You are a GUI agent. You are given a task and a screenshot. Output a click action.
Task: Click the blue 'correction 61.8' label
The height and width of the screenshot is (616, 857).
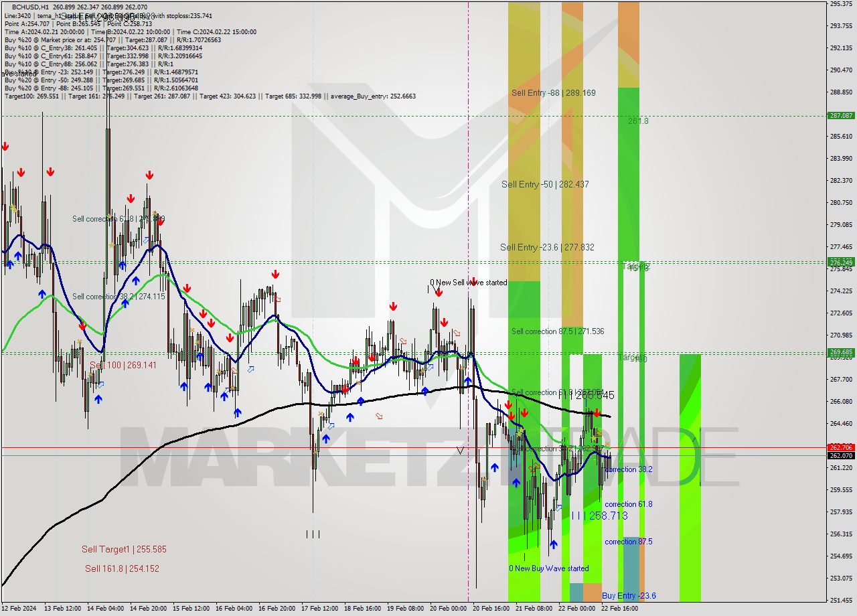coord(628,504)
